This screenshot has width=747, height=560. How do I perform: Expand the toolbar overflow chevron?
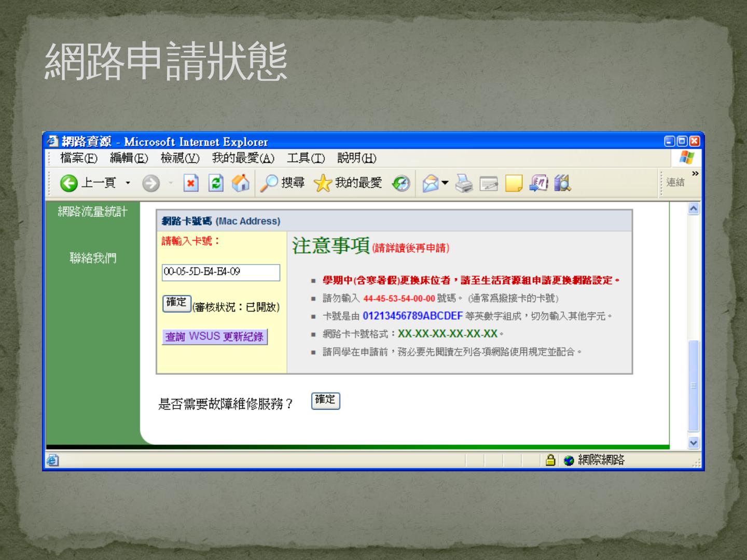tap(695, 173)
